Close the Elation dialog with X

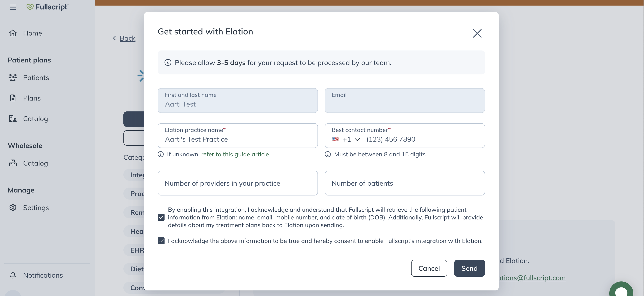pyautogui.click(x=477, y=33)
